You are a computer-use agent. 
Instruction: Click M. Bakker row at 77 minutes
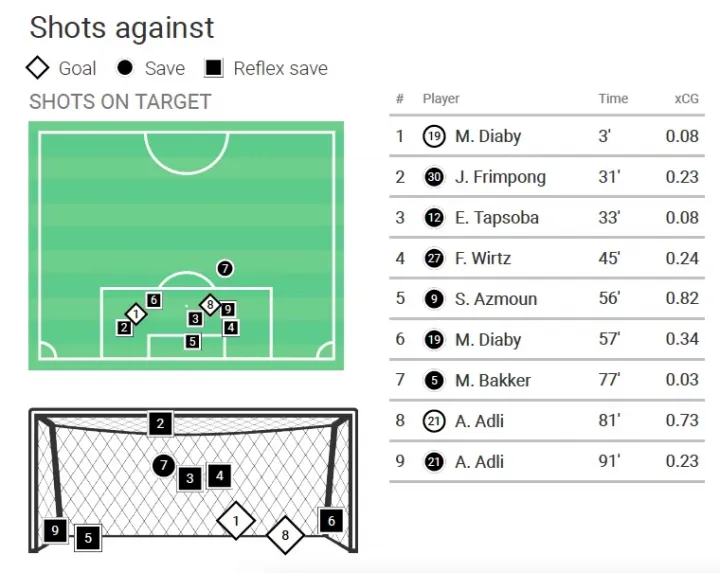pyautogui.click(x=547, y=380)
